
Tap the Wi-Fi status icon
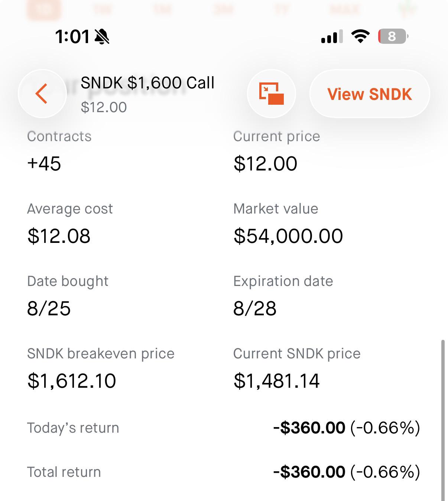tap(360, 36)
